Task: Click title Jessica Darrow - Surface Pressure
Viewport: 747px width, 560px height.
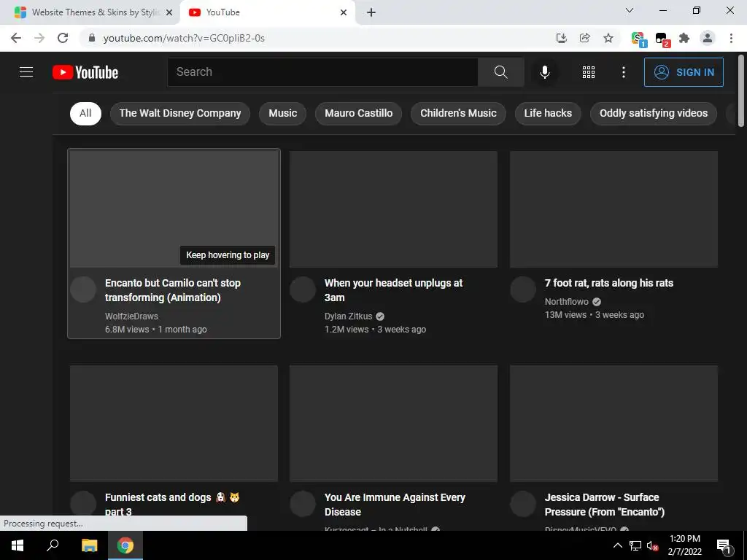Action: [605, 505]
